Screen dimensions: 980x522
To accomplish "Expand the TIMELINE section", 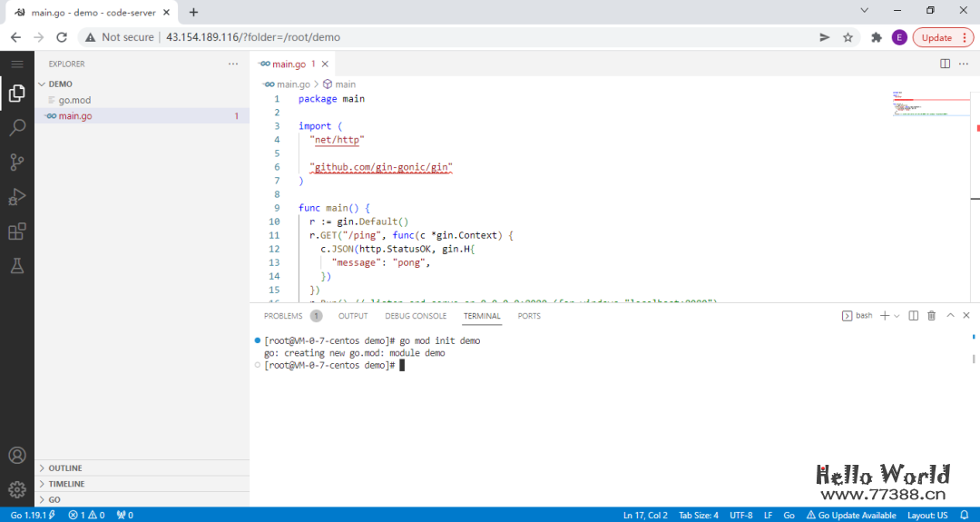I will 142,484.
